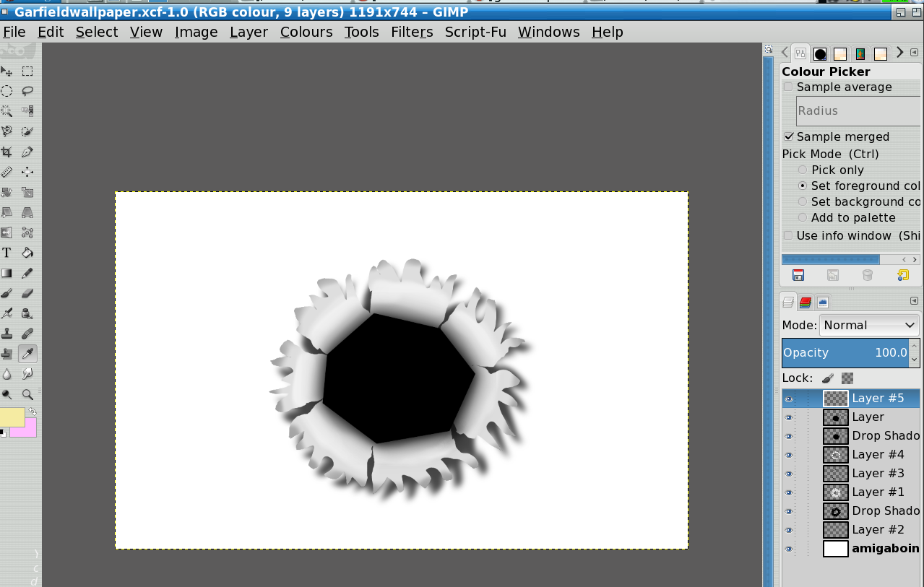Switch to the Channels tab

(x=805, y=303)
